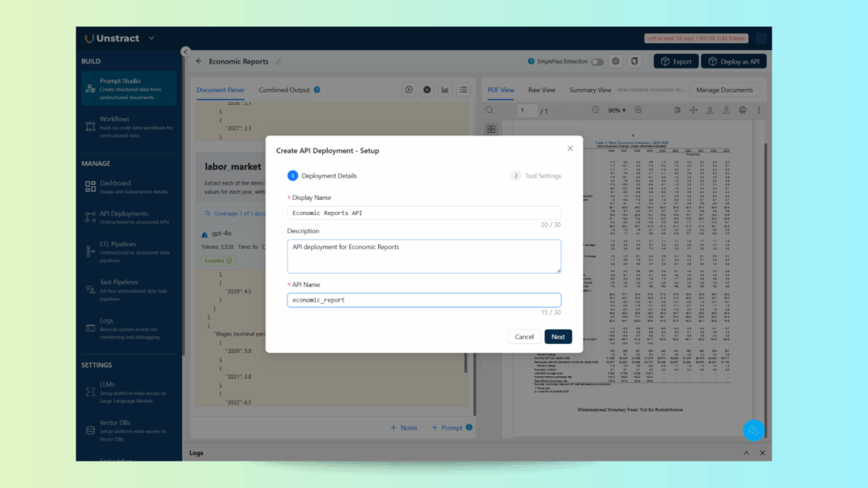This screenshot has width=868, height=488.
Task: Click the Next button in the dialog
Action: (558, 336)
